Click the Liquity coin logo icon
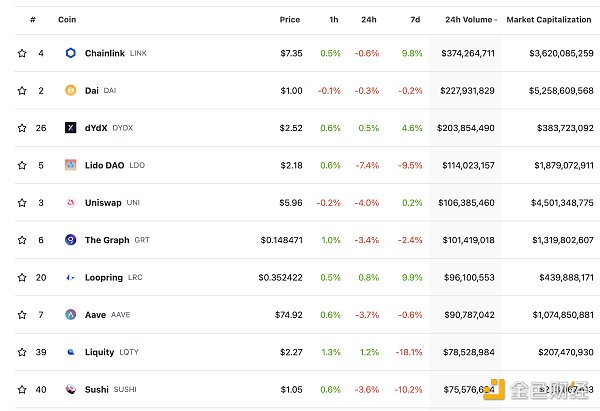This screenshot has height=411, width=600. tap(70, 352)
